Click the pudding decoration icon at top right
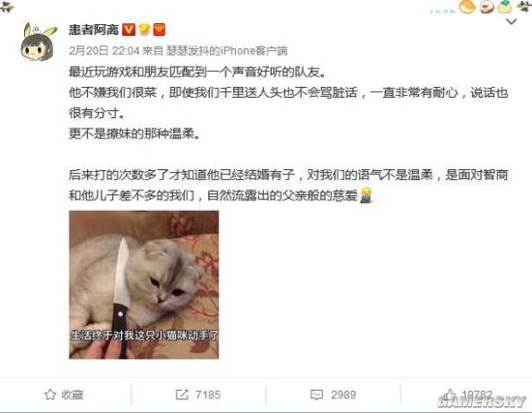Image resolution: width=532 pixels, height=413 pixels. (x=505, y=7)
